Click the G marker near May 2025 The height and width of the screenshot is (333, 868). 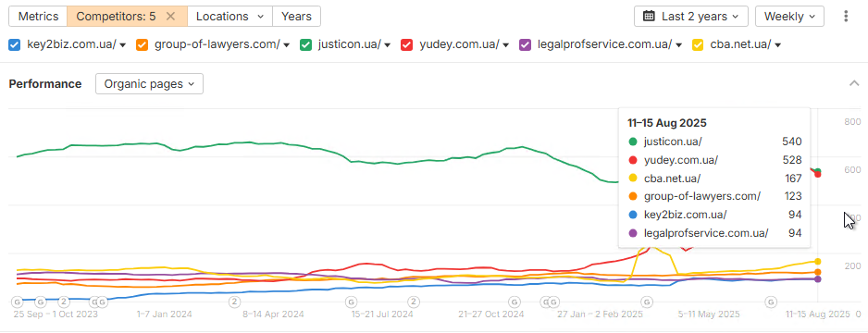[x=770, y=302]
